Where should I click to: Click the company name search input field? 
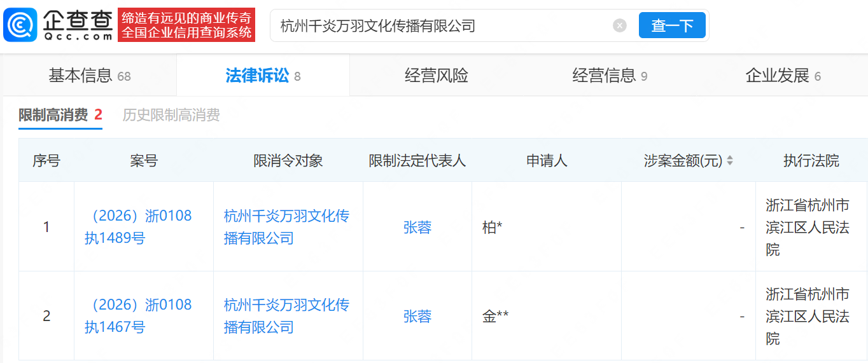click(x=439, y=25)
